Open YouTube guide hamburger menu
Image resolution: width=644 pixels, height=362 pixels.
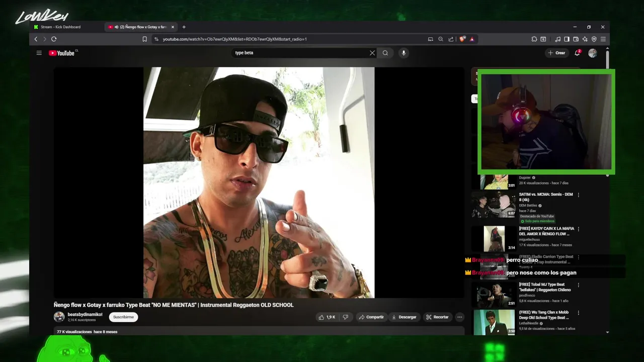tap(39, 53)
